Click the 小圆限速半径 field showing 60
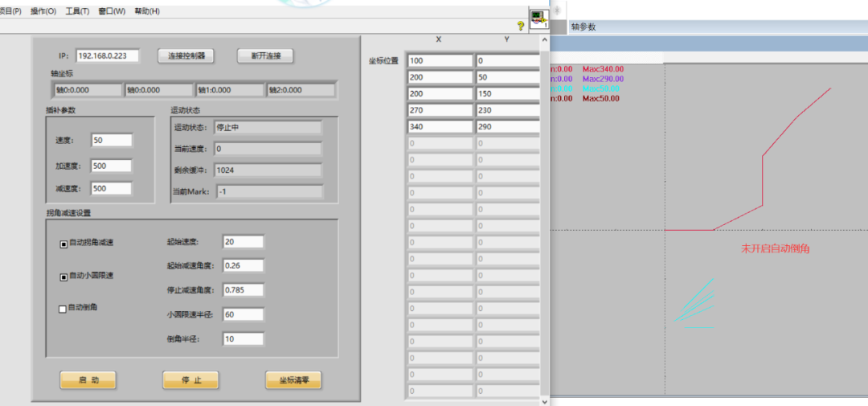Image resolution: width=868 pixels, height=406 pixels. 243,314
